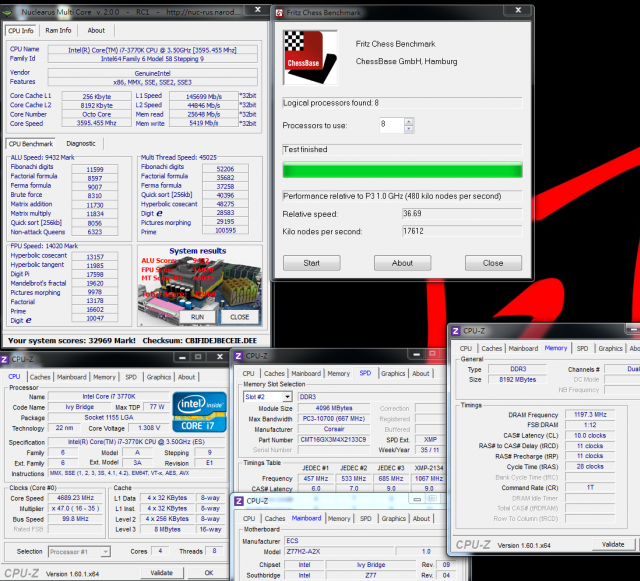Decrease Processors to use with down arrow
640x581 pixels.
(409, 129)
